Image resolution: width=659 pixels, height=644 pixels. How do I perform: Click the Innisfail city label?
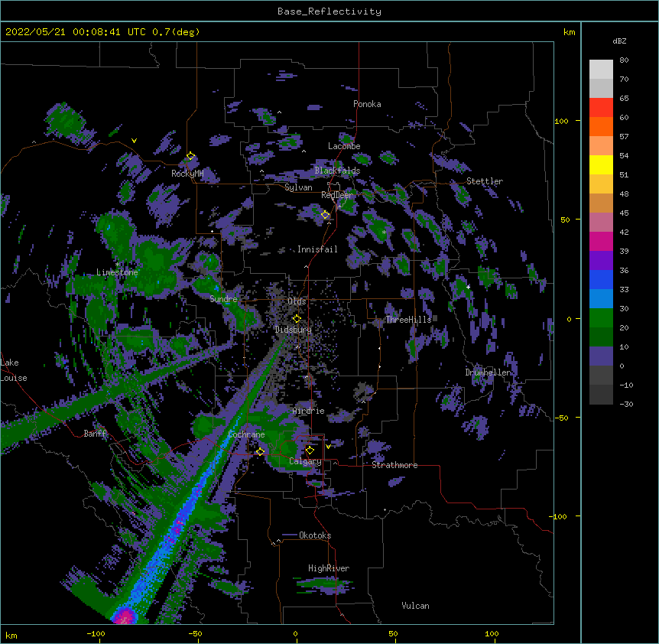click(317, 249)
